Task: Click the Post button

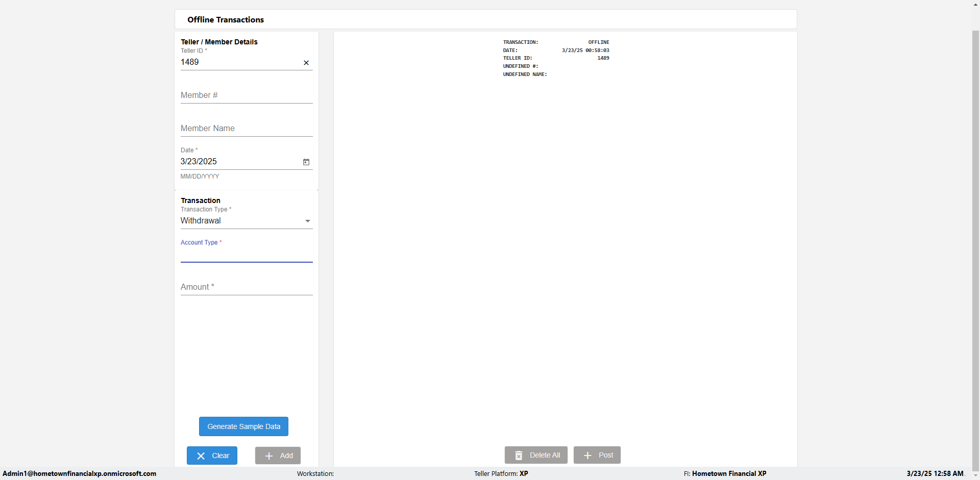Action: point(597,455)
